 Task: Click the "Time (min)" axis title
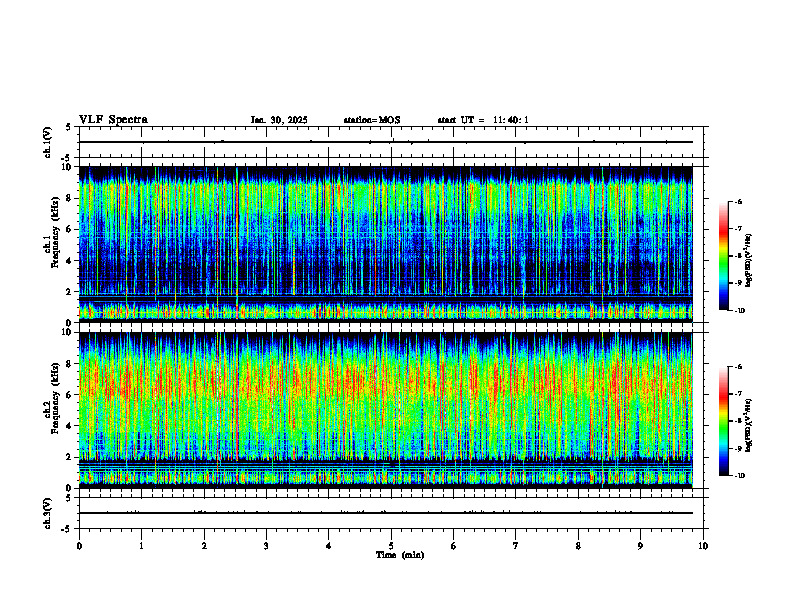[x=400, y=555]
